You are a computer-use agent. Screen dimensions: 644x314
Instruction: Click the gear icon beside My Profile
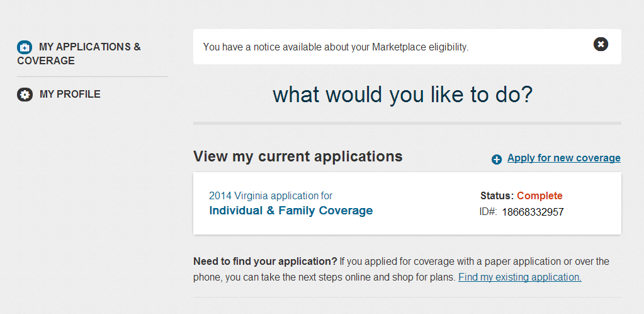tap(25, 95)
